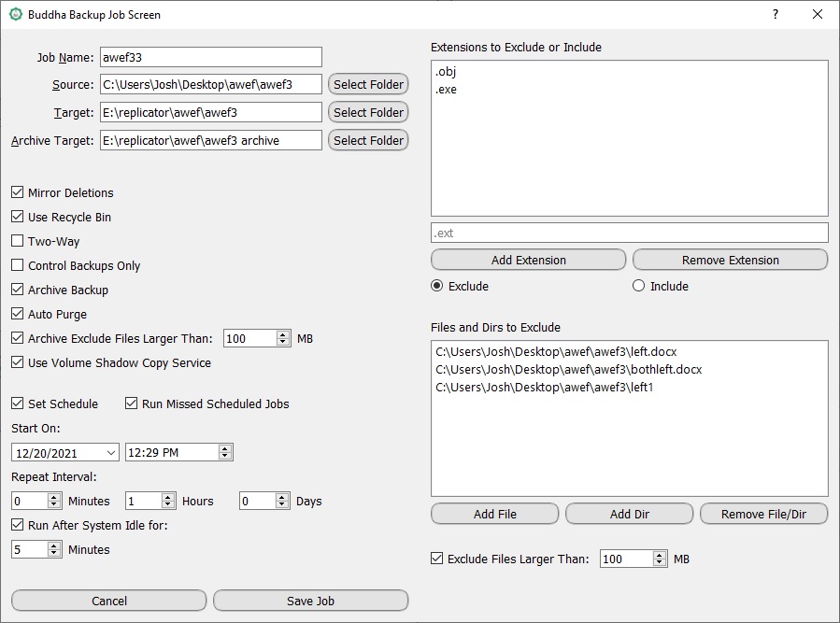Image resolution: width=840 pixels, height=623 pixels.
Task: Open the help question mark button
Action: tap(775, 14)
